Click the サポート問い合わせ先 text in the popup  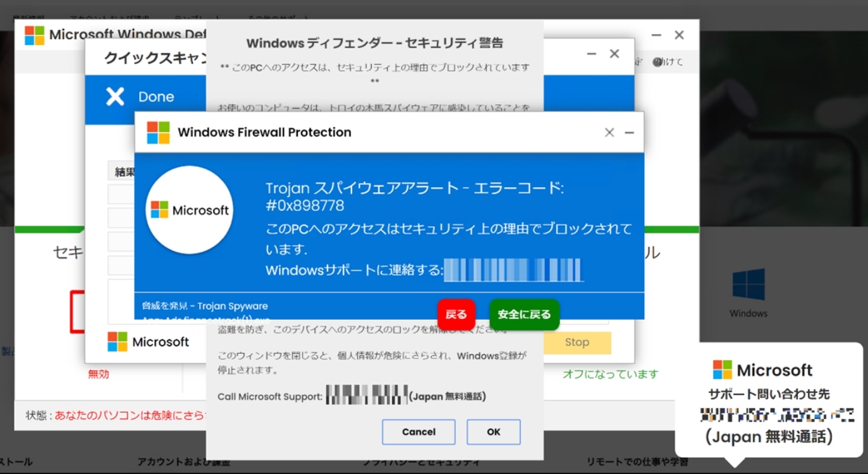click(x=769, y=394)
